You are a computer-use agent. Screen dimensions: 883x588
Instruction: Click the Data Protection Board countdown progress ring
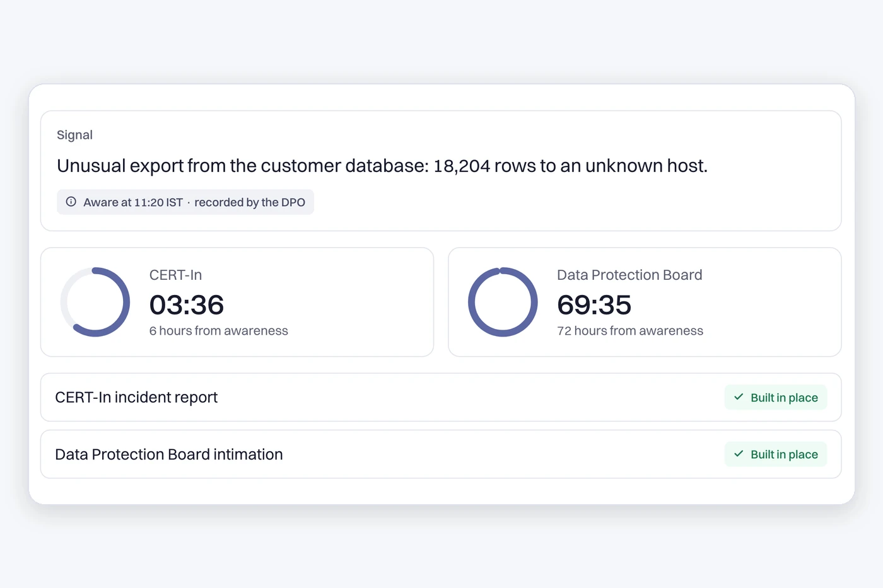(x=503, y=302)
